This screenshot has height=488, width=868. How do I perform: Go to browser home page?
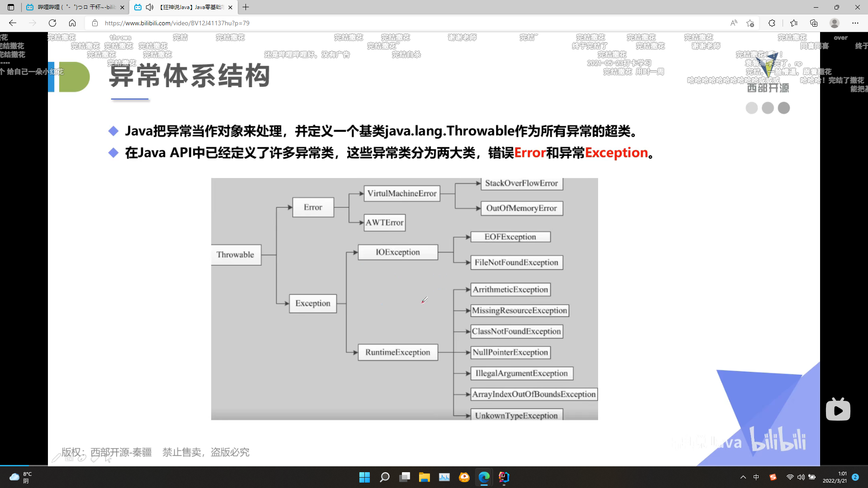pyautogui.click(x=72, y=23)
